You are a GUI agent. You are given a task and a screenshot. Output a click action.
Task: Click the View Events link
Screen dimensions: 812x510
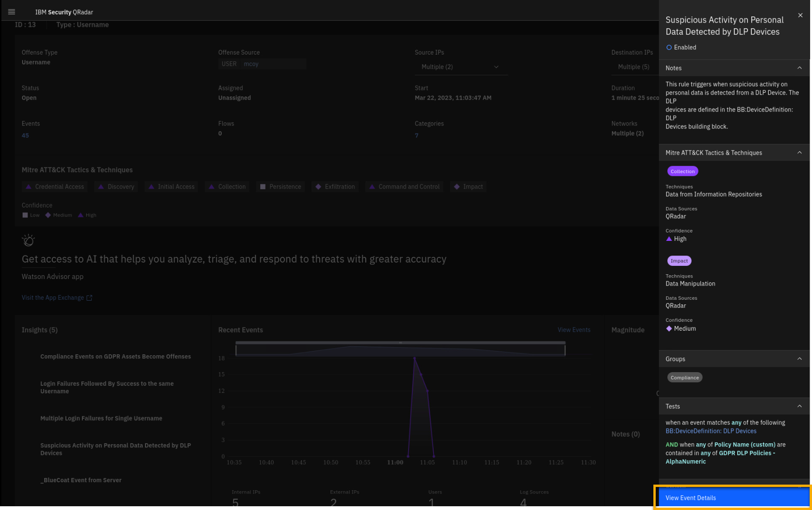(x=574, y=330)
